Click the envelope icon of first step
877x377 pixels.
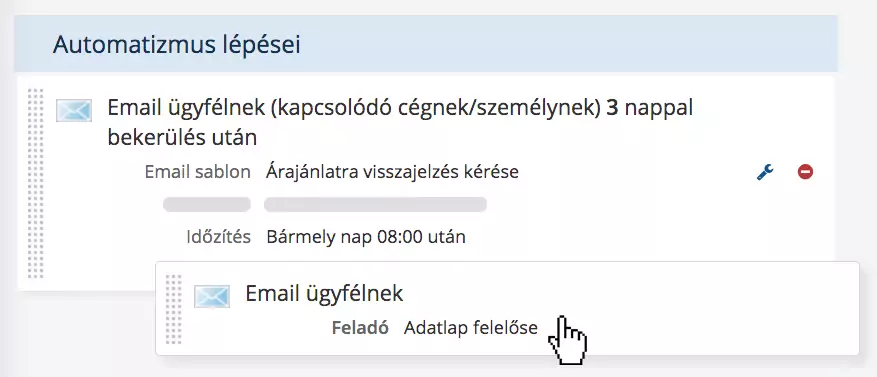click(74, 110)
